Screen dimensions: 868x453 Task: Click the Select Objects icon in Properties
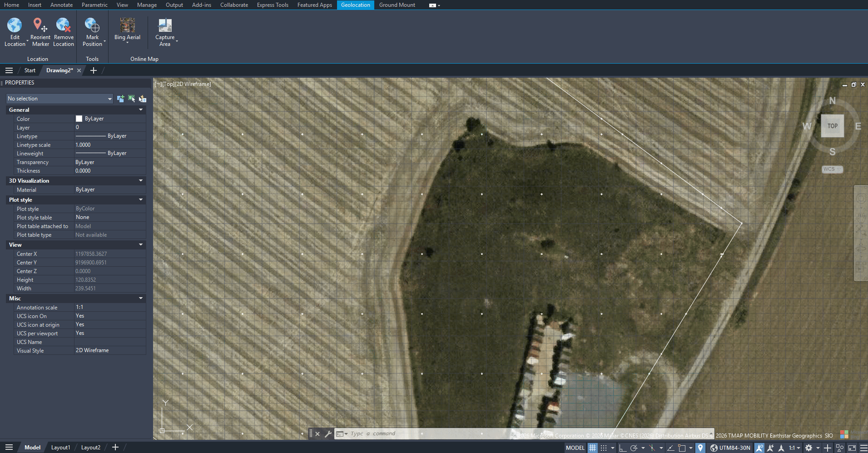(x=131, y=99)
